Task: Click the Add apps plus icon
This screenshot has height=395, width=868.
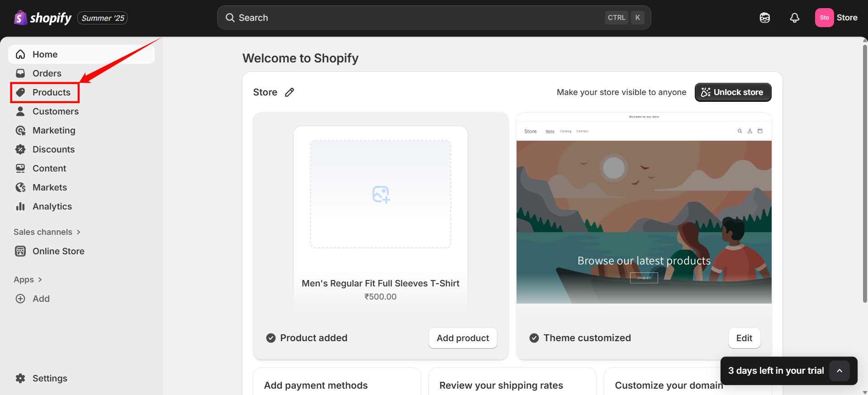Action: coord(20,299)
